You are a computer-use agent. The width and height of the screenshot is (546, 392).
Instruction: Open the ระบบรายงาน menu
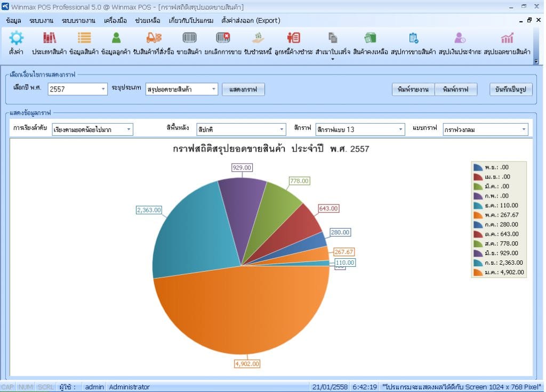tap(78, 21)
